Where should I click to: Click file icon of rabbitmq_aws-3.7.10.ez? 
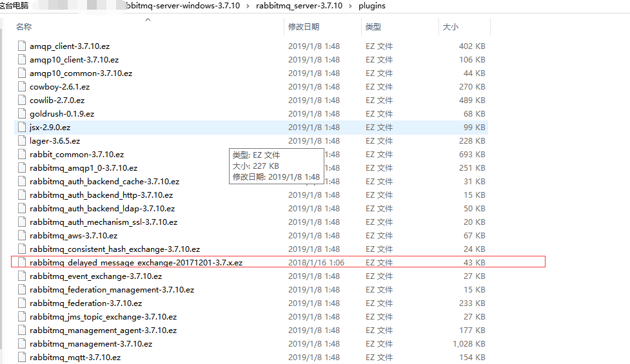22,236
